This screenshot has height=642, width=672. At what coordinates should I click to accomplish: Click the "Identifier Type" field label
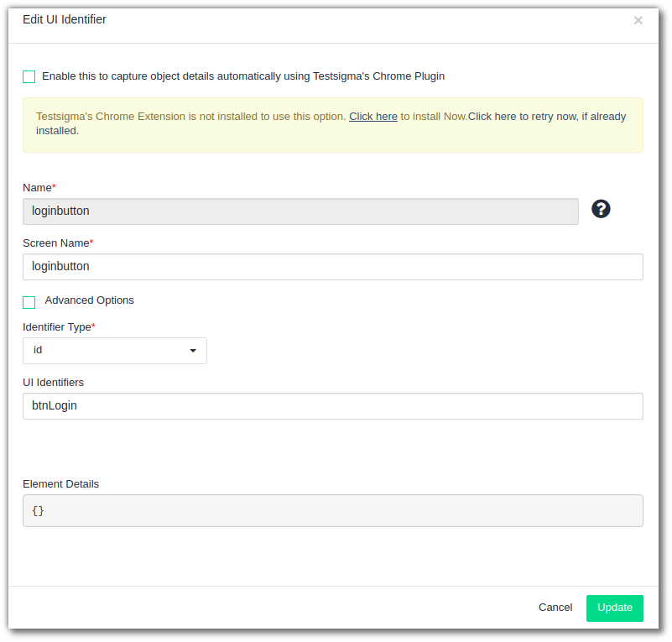click(56, 327)
